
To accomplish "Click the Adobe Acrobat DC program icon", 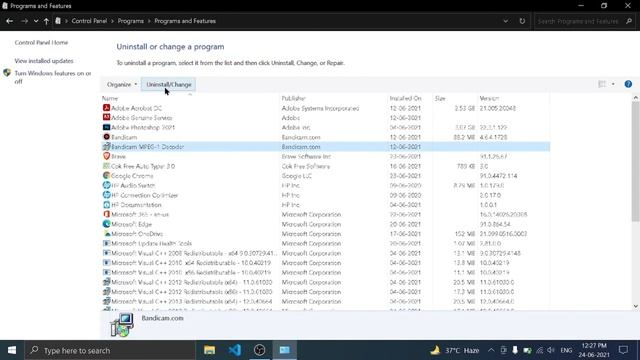I will (106, 108).
